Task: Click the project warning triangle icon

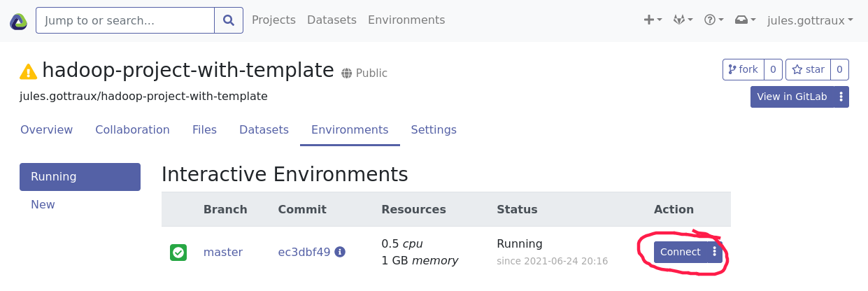Action: coord(28,71)
